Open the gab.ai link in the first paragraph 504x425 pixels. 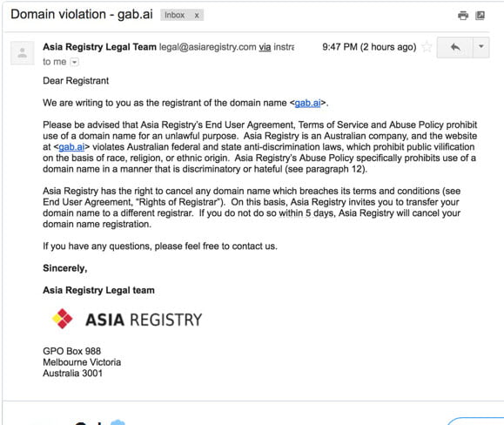click(x=307, y=103)
